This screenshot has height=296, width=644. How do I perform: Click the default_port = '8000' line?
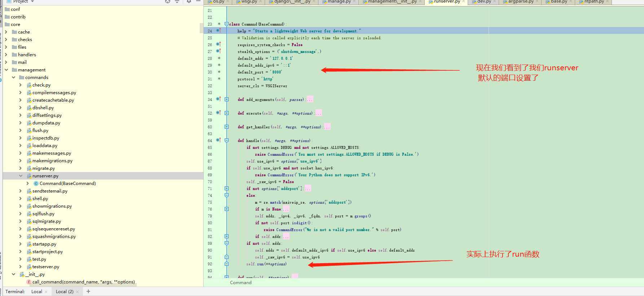tap(260, 72)
